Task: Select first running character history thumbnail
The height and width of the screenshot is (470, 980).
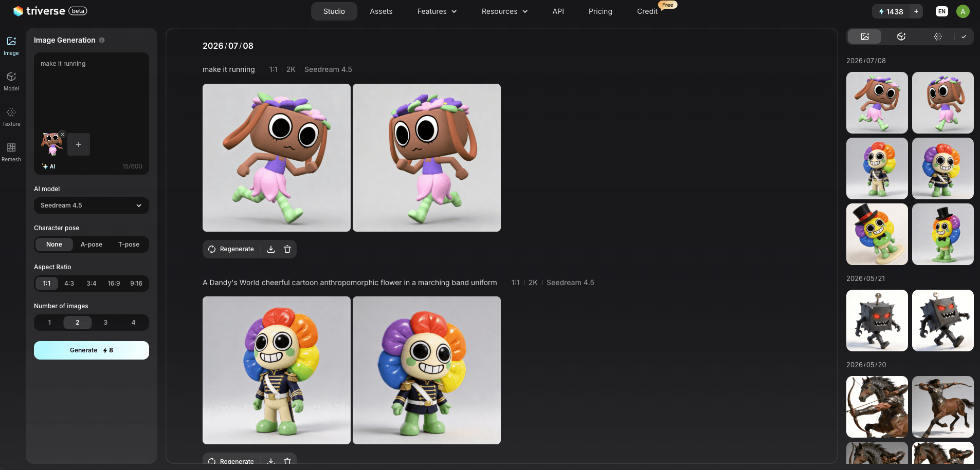Action: coord(877,103)
